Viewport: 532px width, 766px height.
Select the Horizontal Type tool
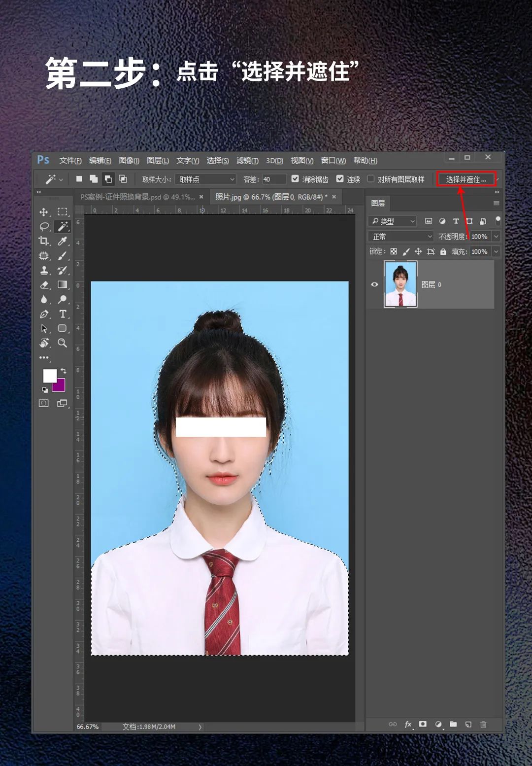[x=63, y=314]
